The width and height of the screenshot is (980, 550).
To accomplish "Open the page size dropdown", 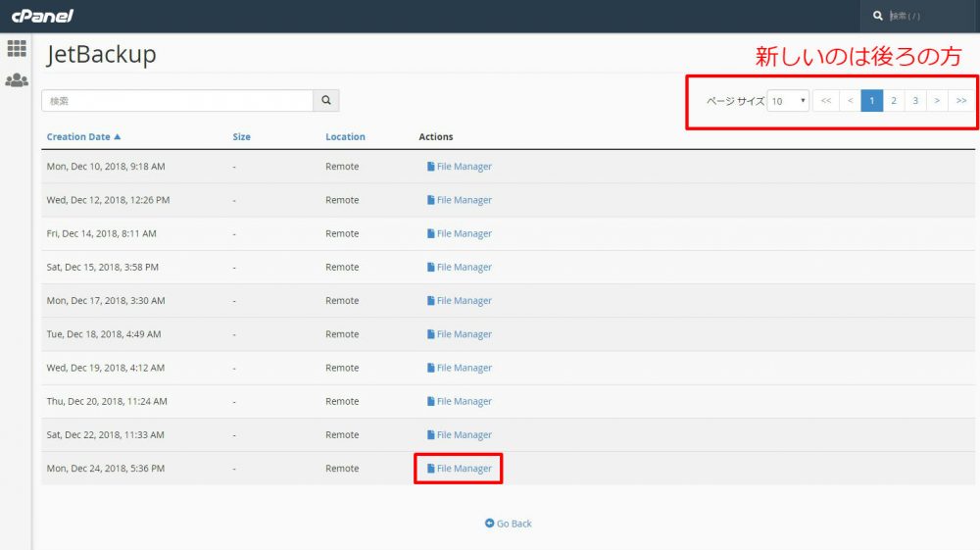I will (788, 100).
